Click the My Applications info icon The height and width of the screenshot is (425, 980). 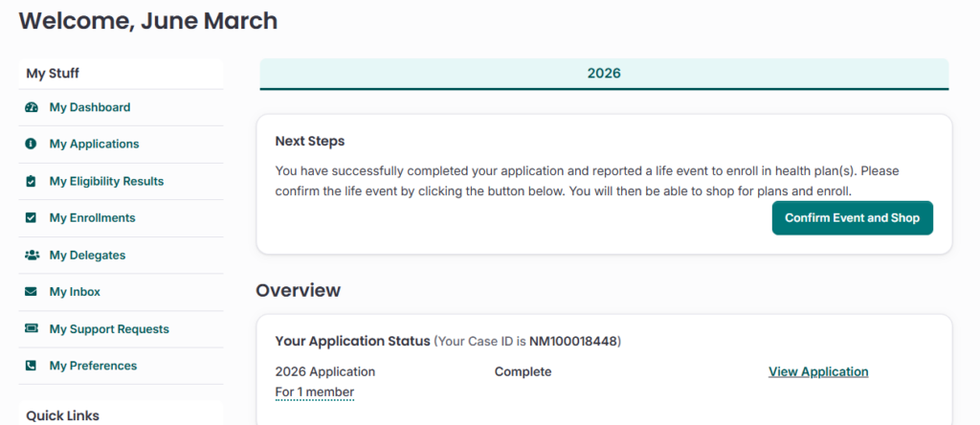click(x=32, y=145)
